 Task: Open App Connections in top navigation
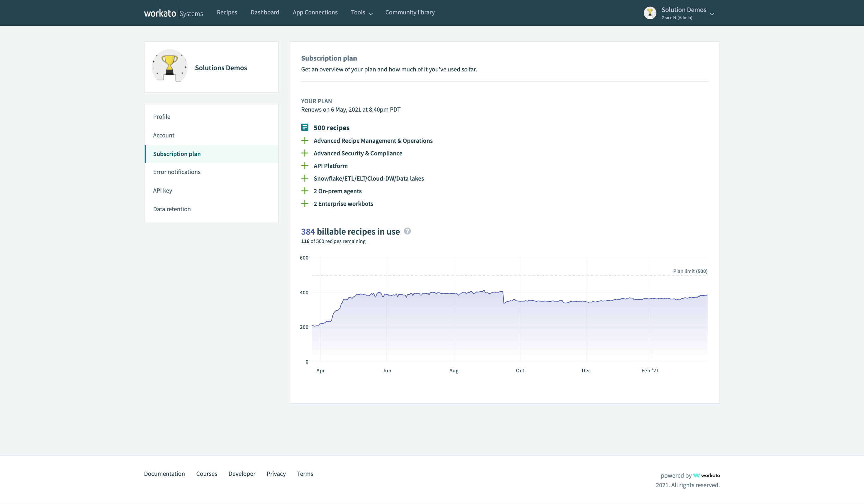[315, 12]
